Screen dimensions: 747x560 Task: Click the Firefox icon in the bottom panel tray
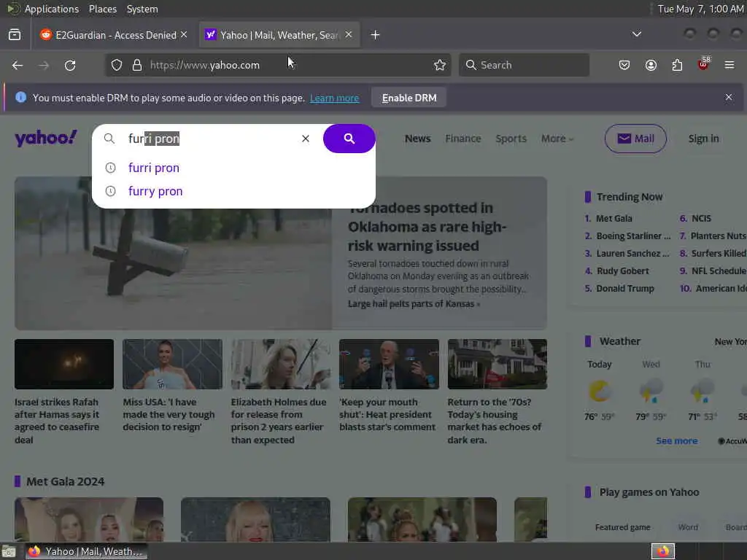(663, 551)
